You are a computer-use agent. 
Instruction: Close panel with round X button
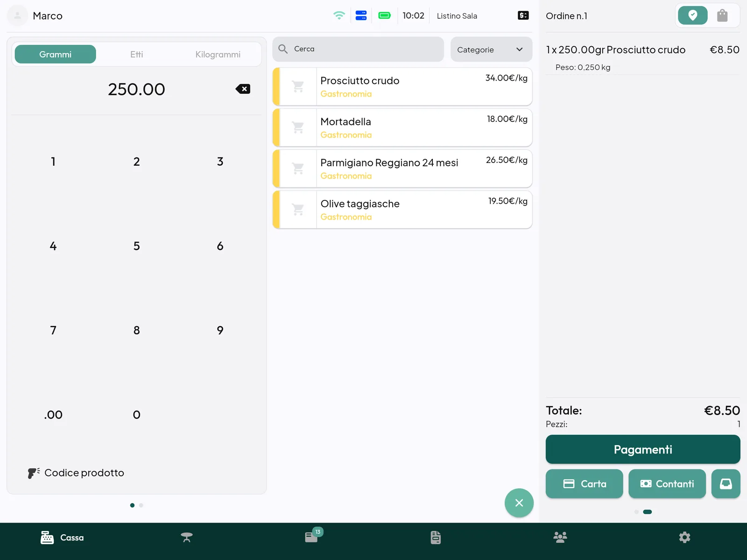[x=519, y=503]
